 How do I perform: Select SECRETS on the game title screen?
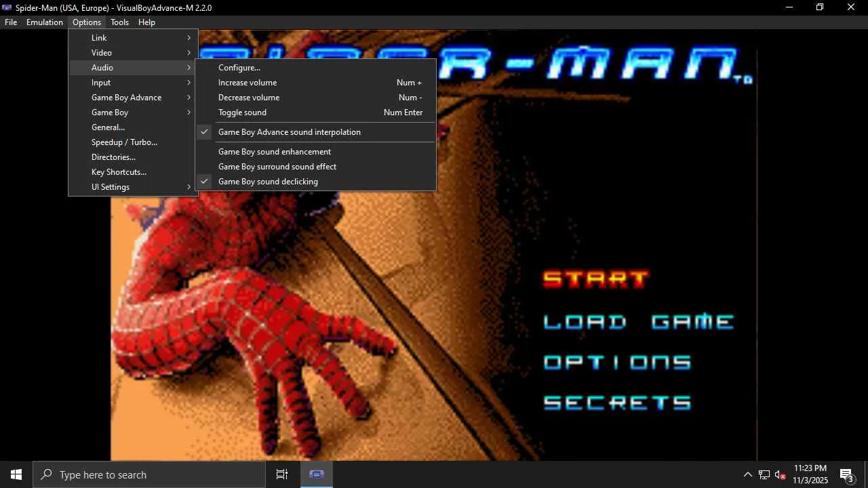point(617,403)
